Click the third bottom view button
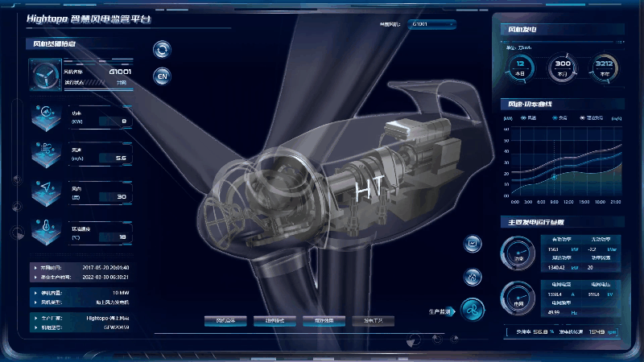This screenshot has height=362, width=644. point(324,320)
